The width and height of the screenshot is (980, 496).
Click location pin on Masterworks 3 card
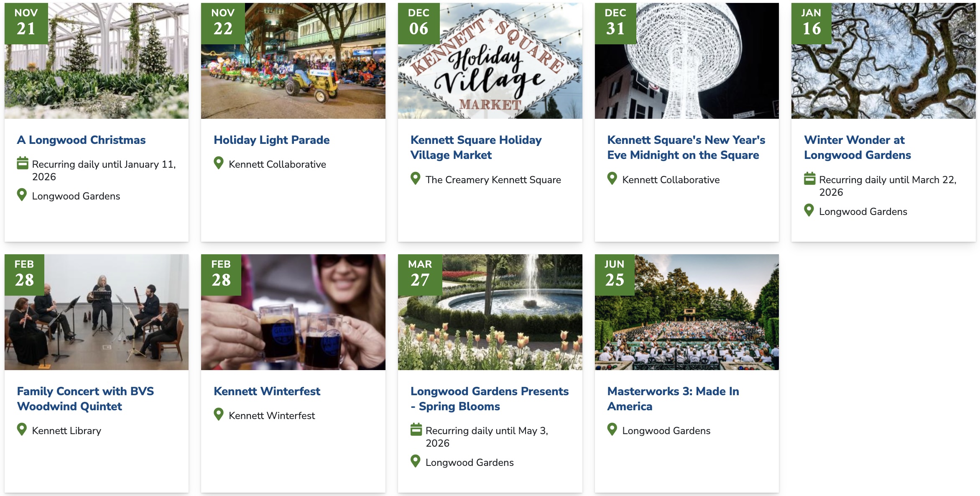coord(612,430)
